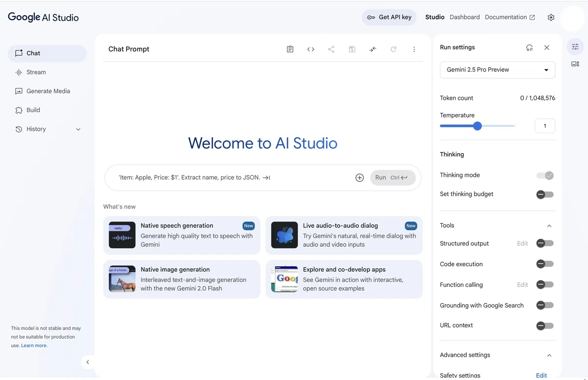Click the compare mode arrows icon
Viewport: 588px width, 380px height.
point(373,49)
